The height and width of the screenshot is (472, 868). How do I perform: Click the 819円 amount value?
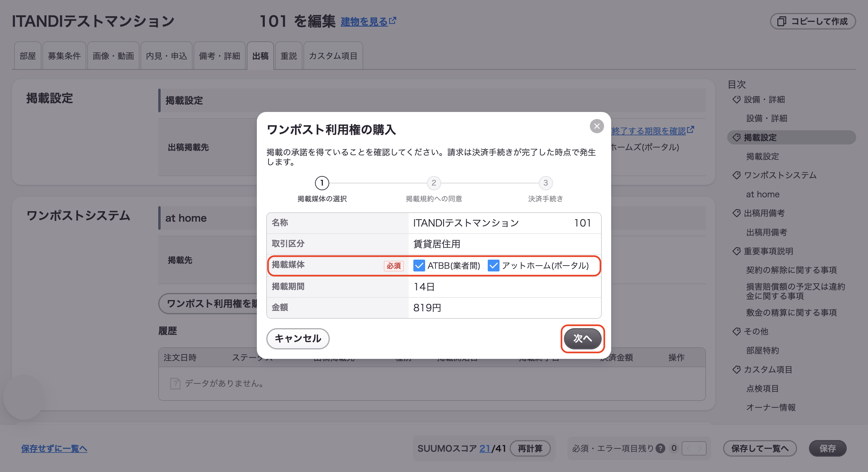pyautogui.click(x=427, y=308)
